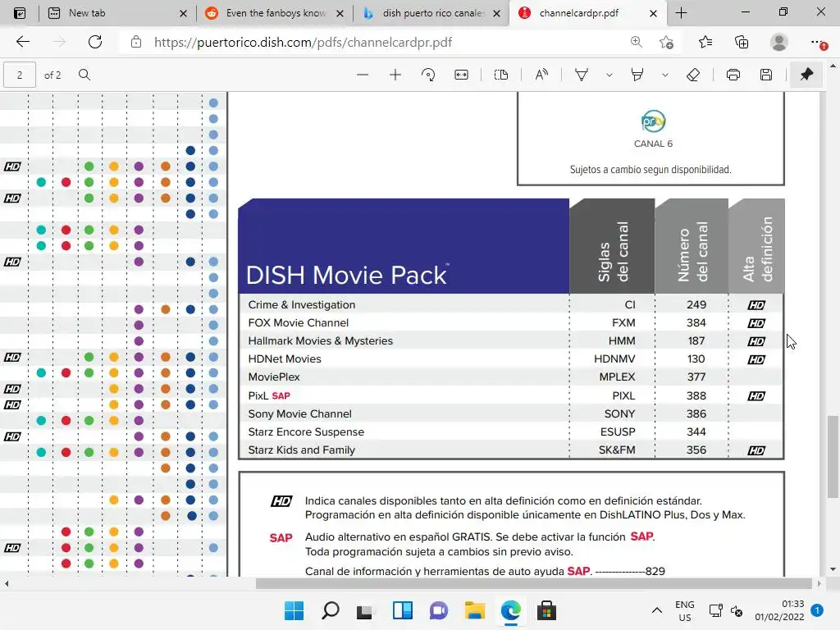840x630 pixels.
Task: Toggle pin PDF toolbar
Action: [x=806, y=75]
